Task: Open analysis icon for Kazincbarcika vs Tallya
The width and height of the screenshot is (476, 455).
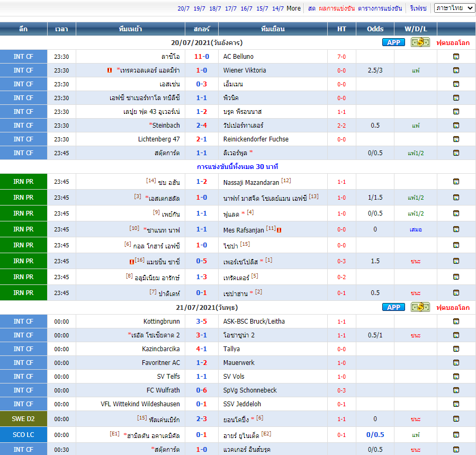Action: [x=456, y=349]
